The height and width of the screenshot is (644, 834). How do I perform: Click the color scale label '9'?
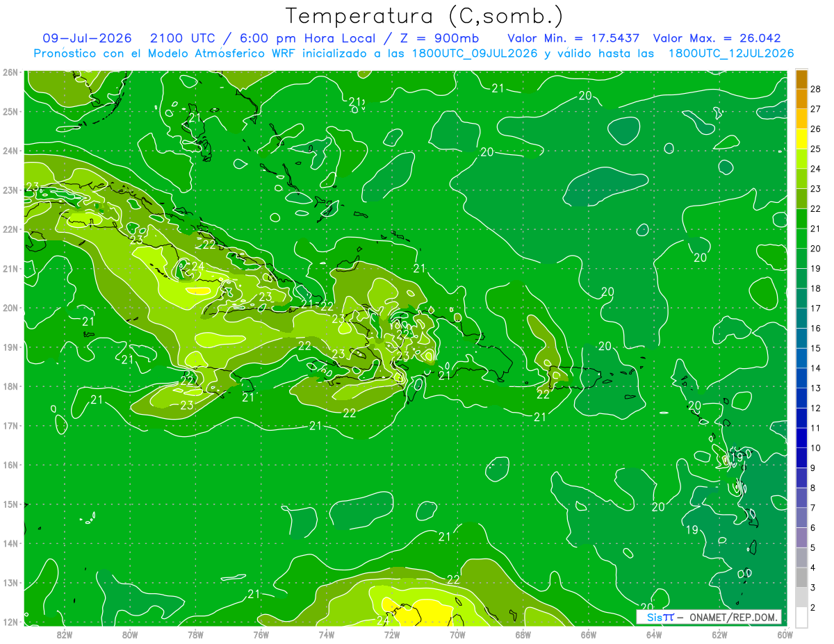click(813, 468)
